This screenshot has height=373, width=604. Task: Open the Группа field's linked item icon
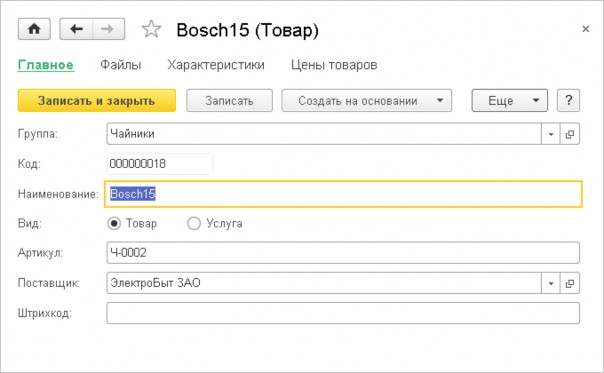click(570, 134)
